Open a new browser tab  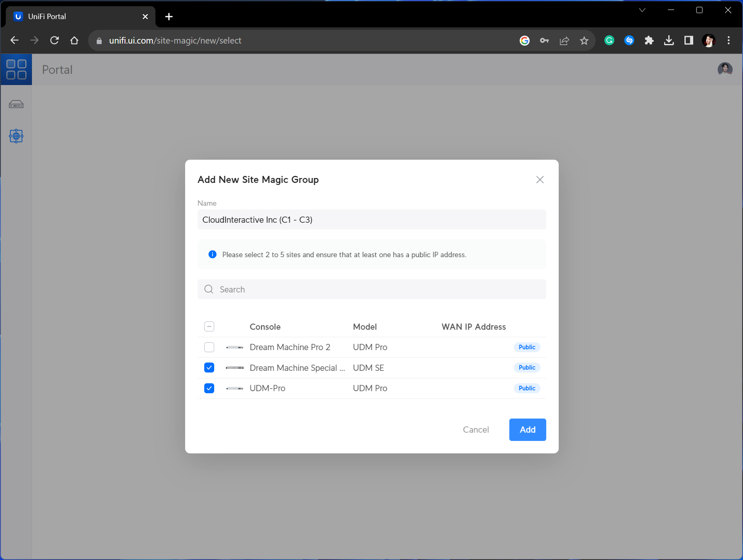tap(169, 17)
